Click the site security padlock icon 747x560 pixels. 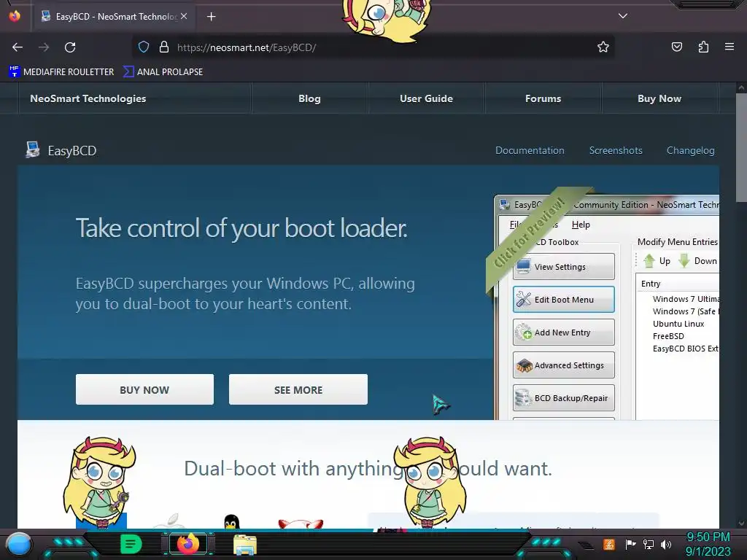pyautogui.click(x=164, y=47)
